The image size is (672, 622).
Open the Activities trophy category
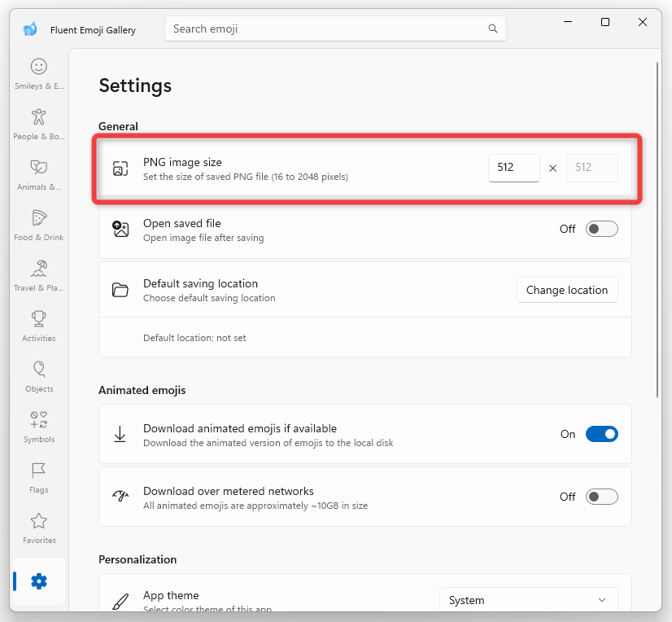click(x=39, y=326)
